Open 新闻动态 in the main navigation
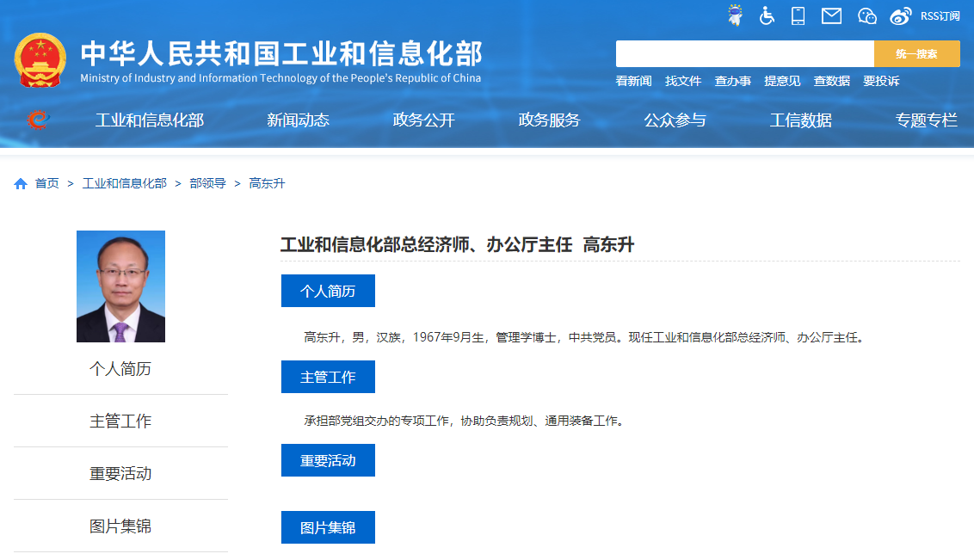974x560 pixels. 298,120
